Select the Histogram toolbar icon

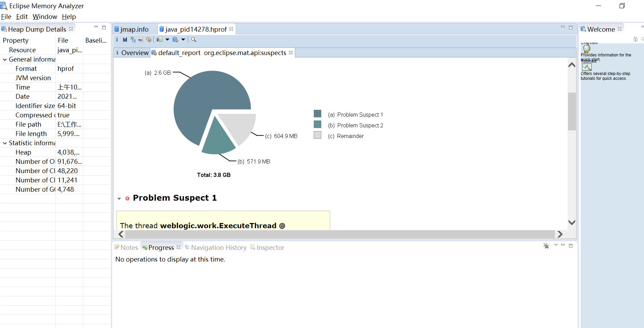pos(125,40)
